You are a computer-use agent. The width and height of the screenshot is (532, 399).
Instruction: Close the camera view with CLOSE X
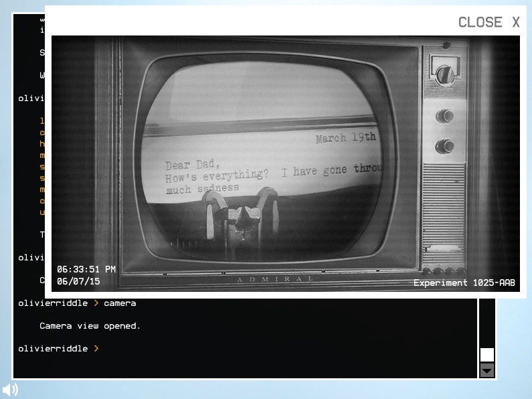point(489,22)
